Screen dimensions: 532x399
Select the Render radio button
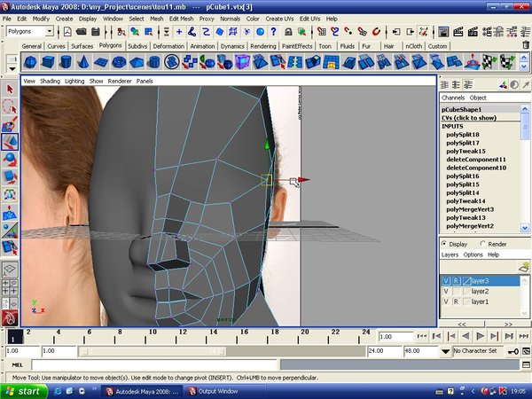pos(481,244)
